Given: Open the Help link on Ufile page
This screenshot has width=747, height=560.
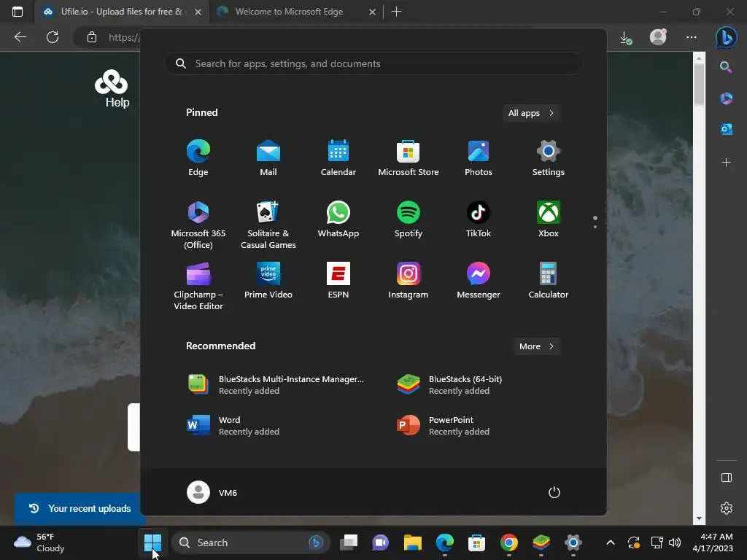Looking at the screenshot, I should pyautogui.click(x=117, y=102).
